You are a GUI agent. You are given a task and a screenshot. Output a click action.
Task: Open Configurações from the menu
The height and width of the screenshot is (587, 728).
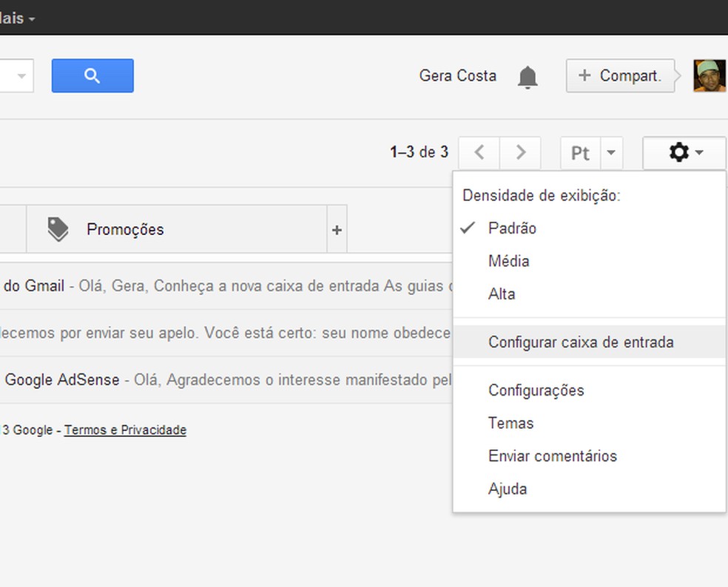point(536,390)
